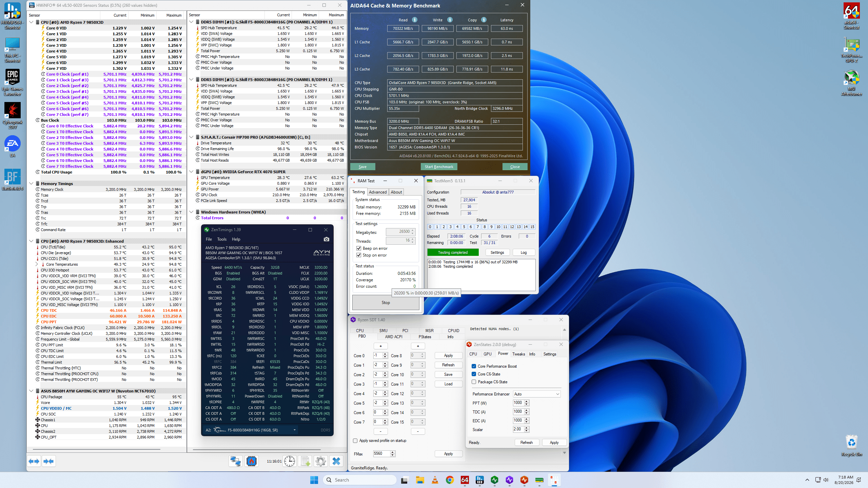Select the HWiNFO64 Shortcut desktop icon

click(x=13, y=16)
